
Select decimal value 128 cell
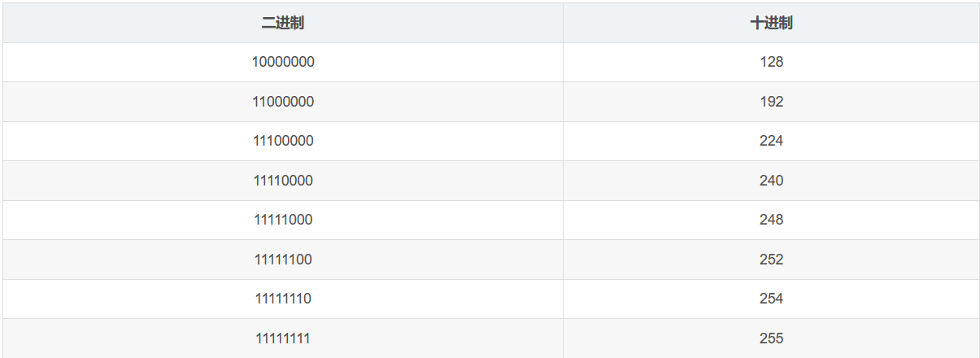click(770, 62)
